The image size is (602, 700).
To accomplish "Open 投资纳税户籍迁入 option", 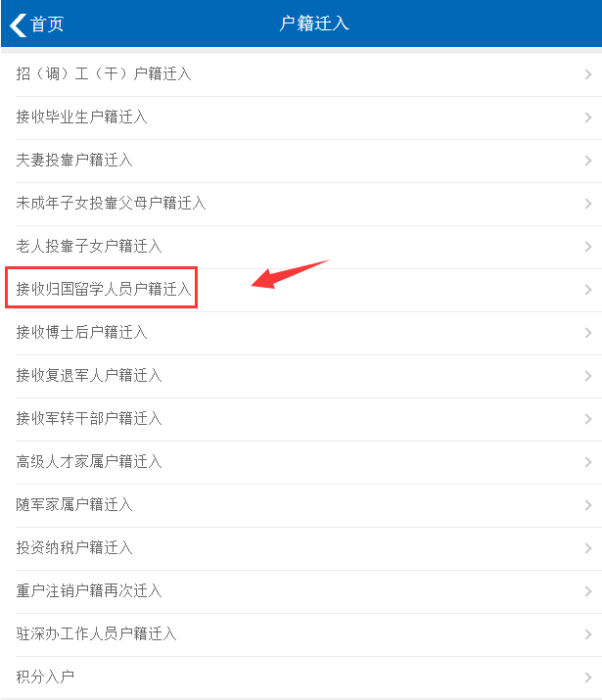I will 301,548.
